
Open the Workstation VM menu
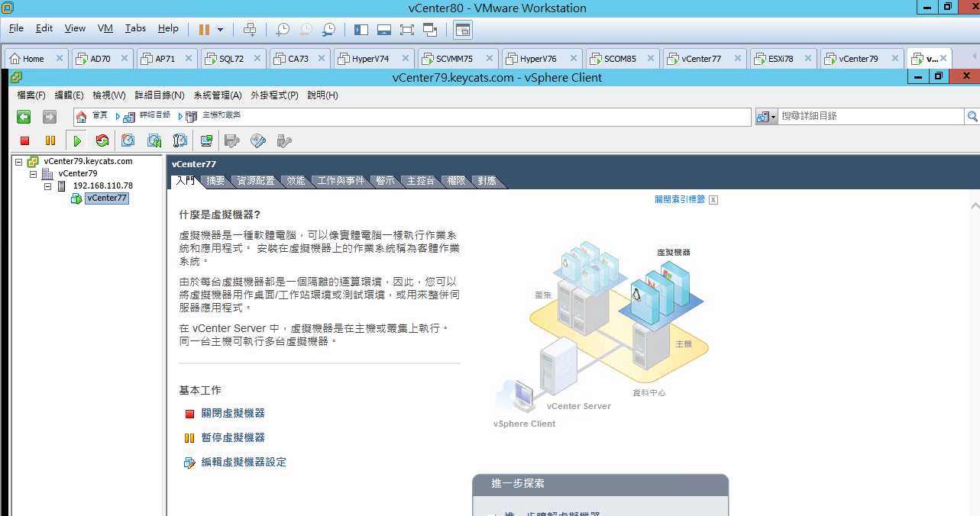[x=105, y=28]
